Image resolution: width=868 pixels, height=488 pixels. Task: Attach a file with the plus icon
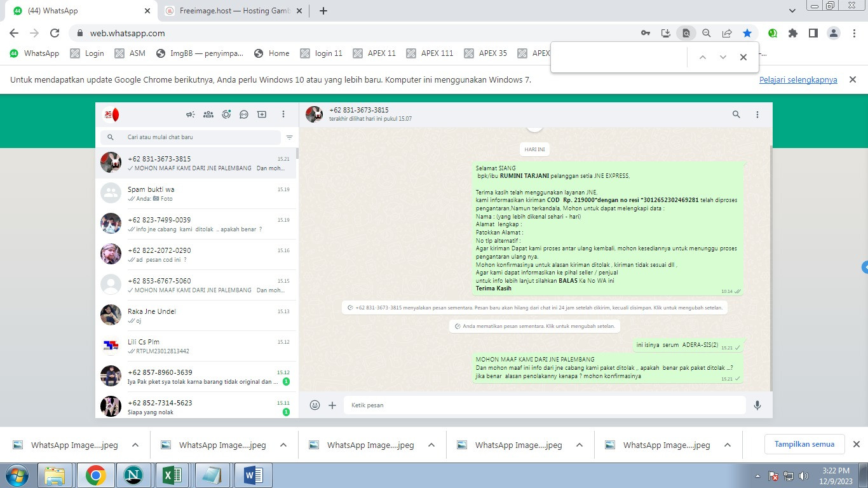[332, 405]
